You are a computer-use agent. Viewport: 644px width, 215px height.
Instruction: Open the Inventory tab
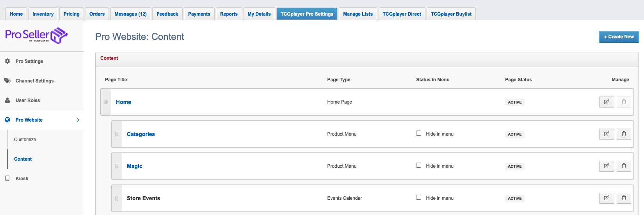coord(43,14)
